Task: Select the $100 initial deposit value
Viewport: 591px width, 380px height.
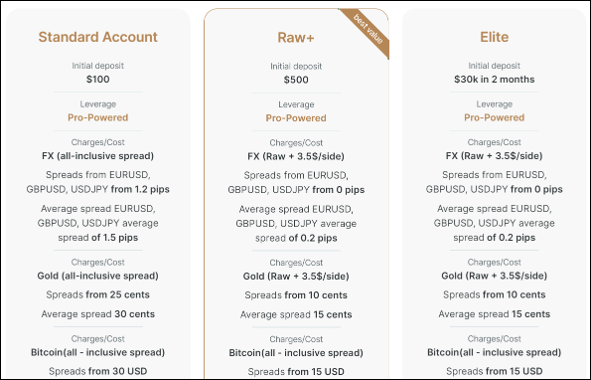Action: [98, 79]
